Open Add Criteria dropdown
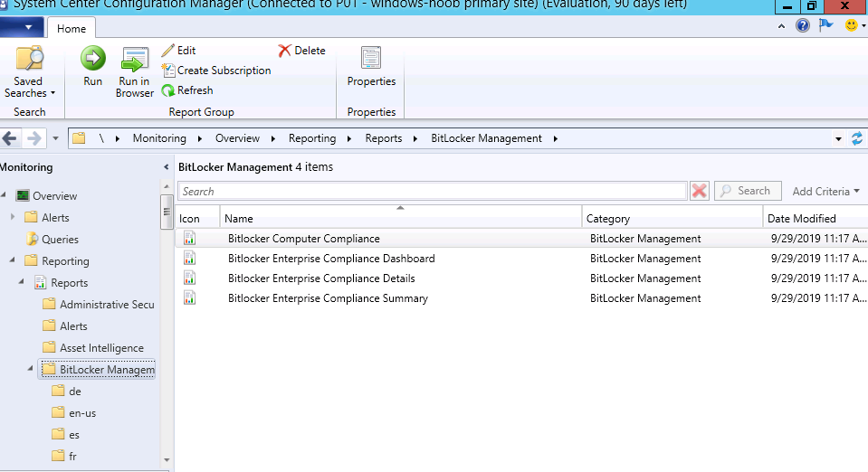 pyautogui.click(x=825, y=192)
